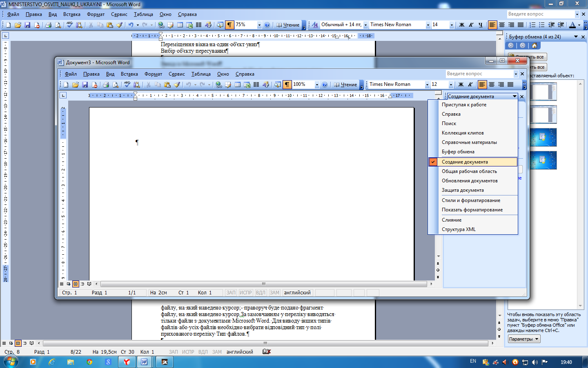Open font size 12 dropdown in Документ3
The width and height of the screenshot is (588, 368).
(x=451, y=85)
